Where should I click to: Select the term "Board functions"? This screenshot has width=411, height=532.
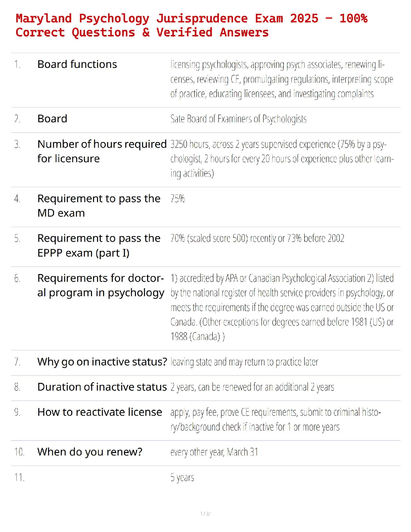pyautogui.click(x=77, y=64)
